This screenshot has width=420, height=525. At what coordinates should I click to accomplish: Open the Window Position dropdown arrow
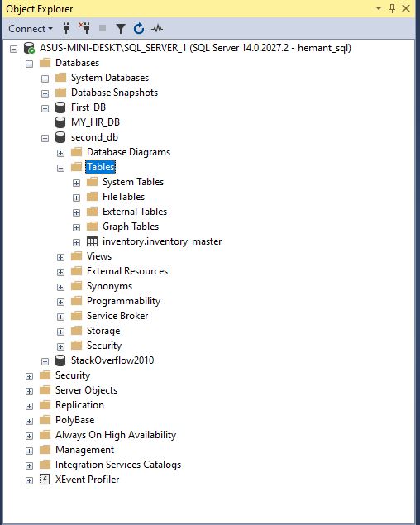coord(379,8)
